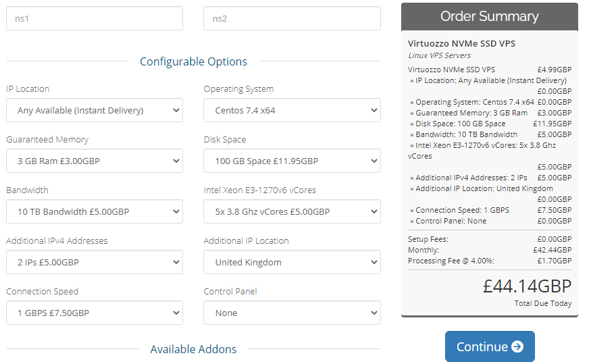The image size is (589, 364).
Task: Expand the Disk Space dropdown
Action: (292, 161)
